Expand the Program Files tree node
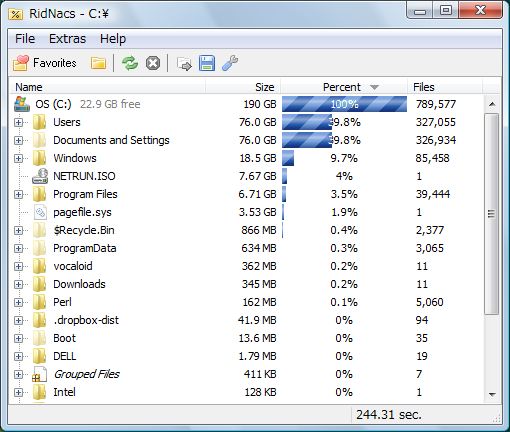Image resolution: width=510 pixels, height=432 pixels. [x=18, y=194]
